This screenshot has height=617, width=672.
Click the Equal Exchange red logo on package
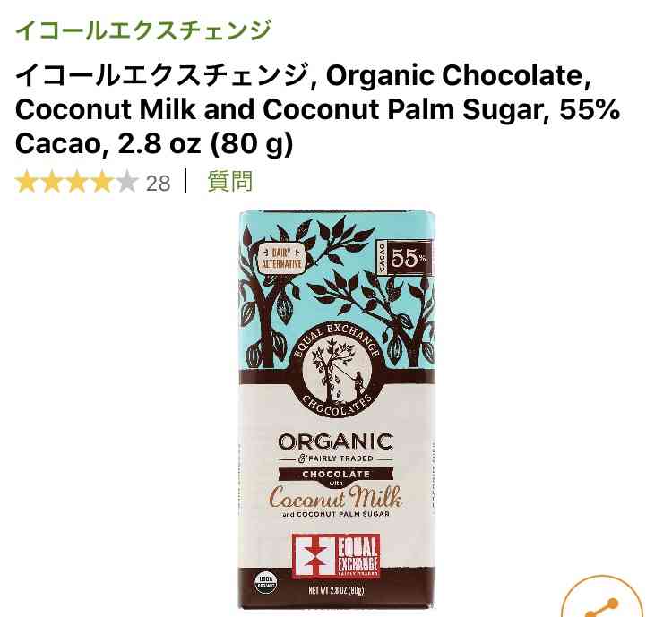336,556
